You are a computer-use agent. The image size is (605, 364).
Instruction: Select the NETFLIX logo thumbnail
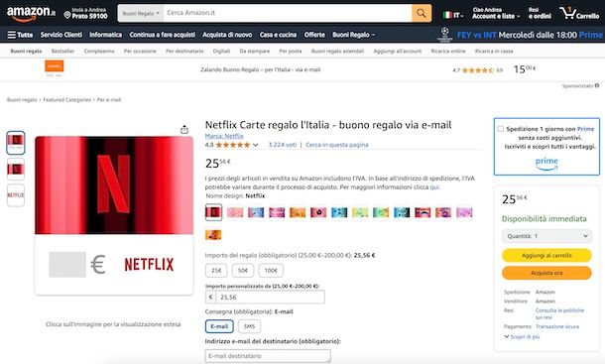point(16,195)
